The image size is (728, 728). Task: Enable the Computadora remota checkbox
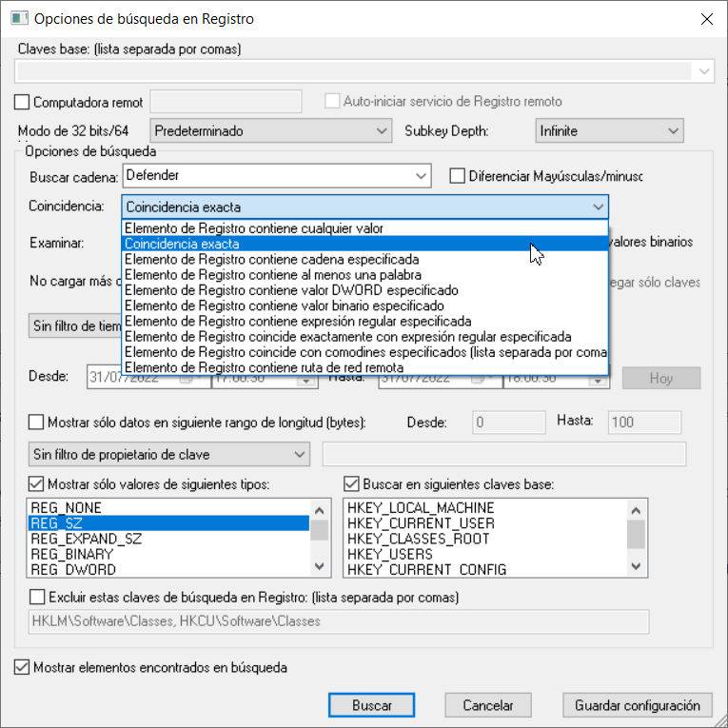[x=24, y=102]
